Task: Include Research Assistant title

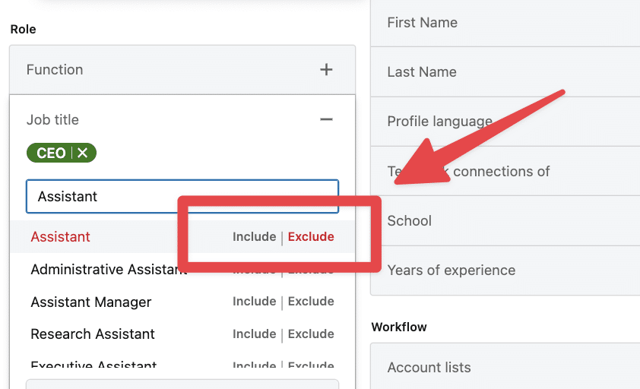Action: pos(254,334)
